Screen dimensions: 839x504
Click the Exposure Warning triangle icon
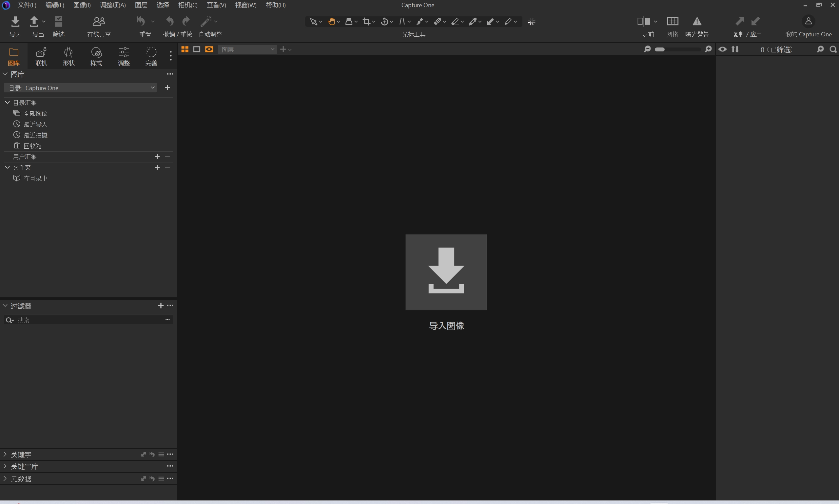click(697, 22)
